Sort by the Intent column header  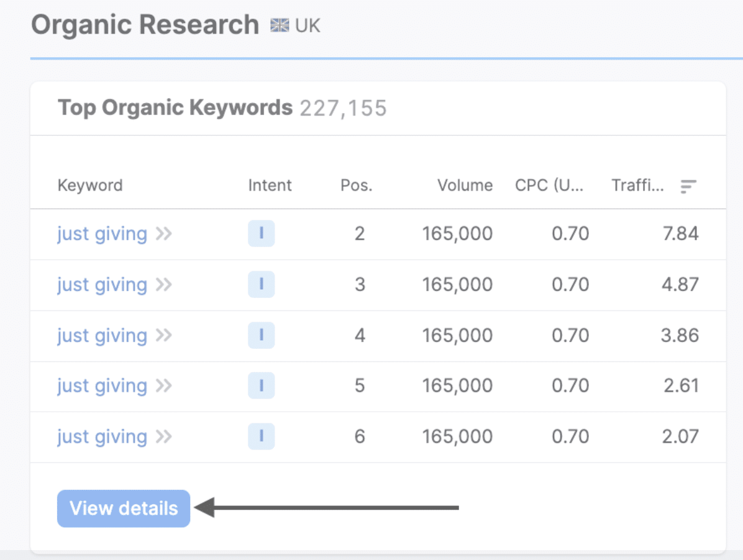coord(270,185)
